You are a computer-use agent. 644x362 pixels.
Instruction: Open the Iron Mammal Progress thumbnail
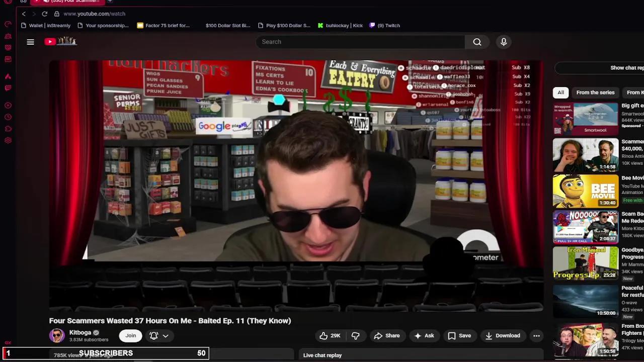point(586,263)
